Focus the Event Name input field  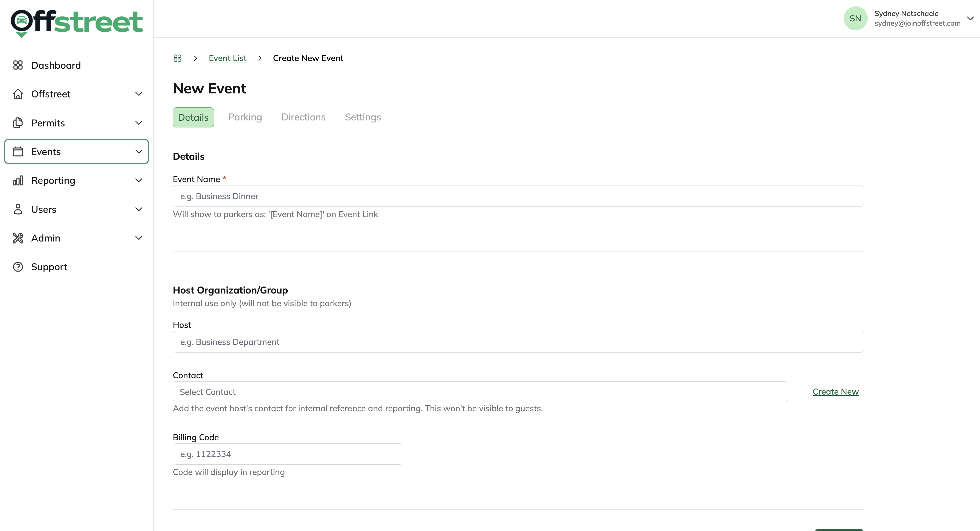518,196
